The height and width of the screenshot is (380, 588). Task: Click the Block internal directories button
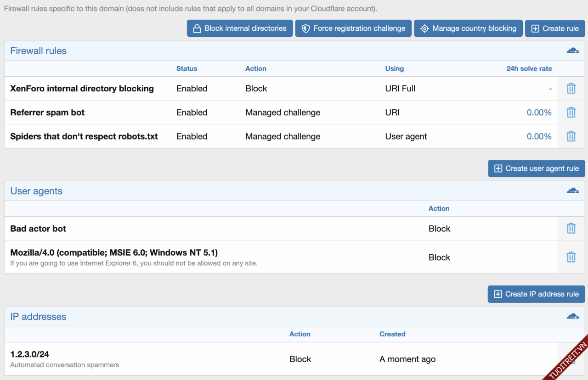239,28
